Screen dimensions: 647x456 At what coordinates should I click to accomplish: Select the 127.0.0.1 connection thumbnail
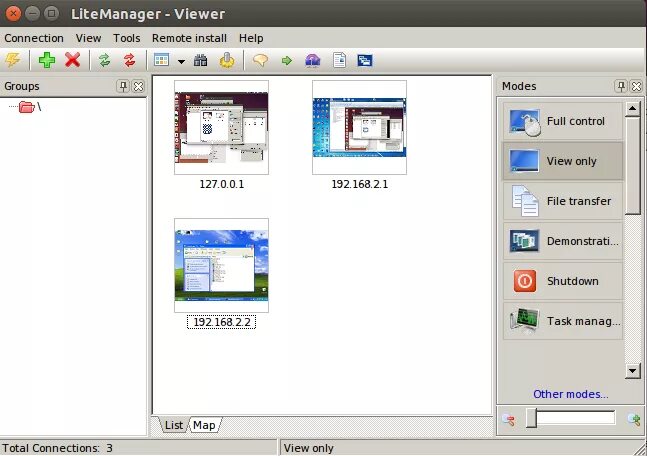click(x=221, y=128)
